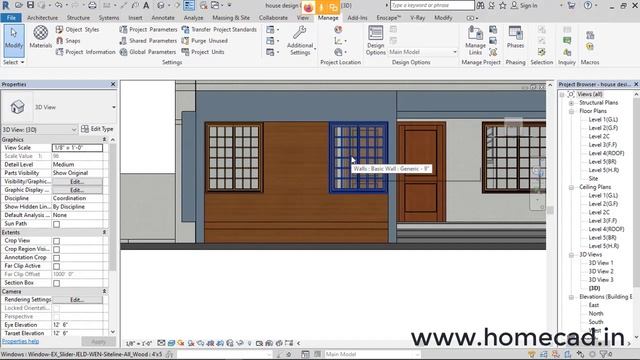The image size is (640, 360).
Task: Click the Macros manager icon
Action: pyautogui.click(x=590, y=35)
